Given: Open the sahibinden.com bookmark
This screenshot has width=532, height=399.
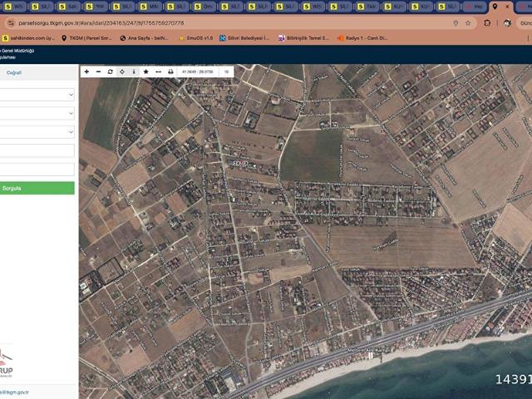Looking at the screenshot, I should 28,38.
